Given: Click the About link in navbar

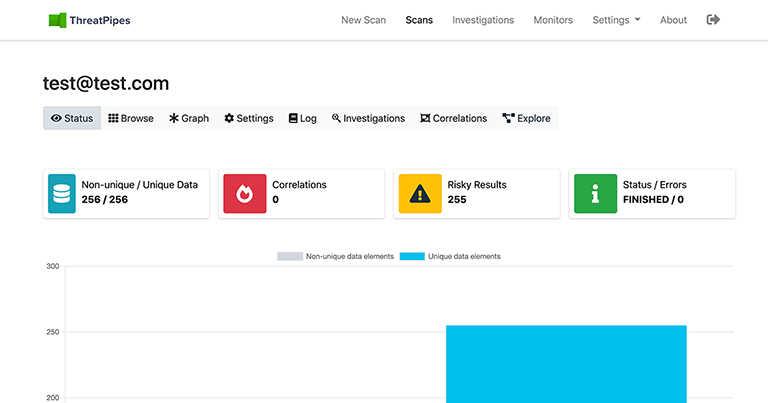Looking at the screenshot, I should (x=673, y=20).
